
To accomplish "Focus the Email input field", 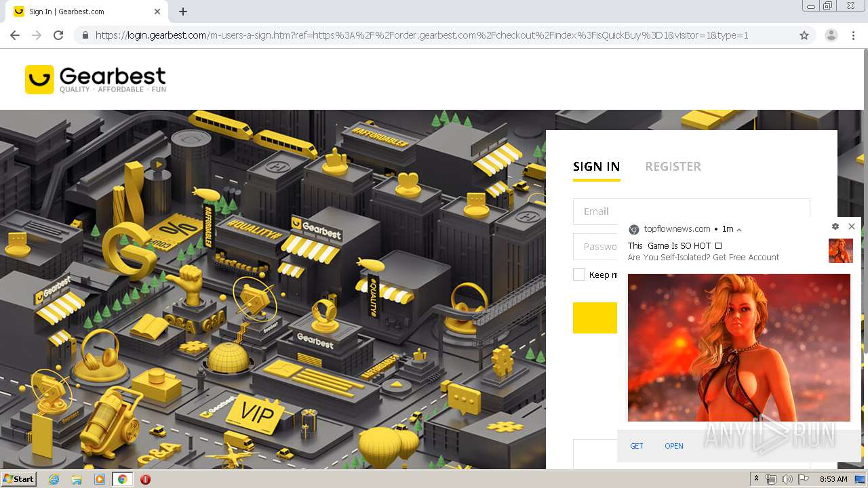I will click(691, 211).
